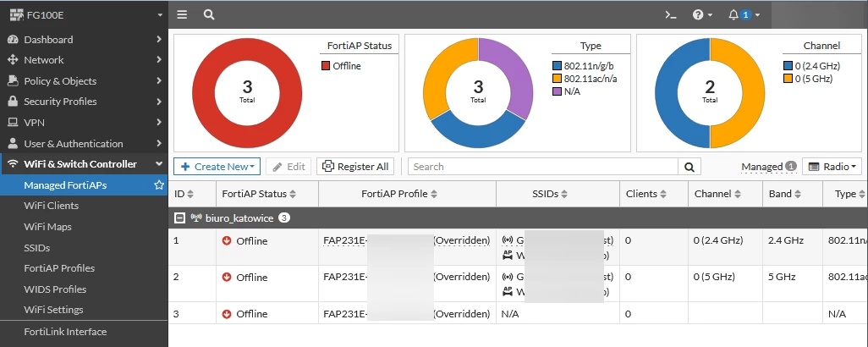Click the 0 (5 GHz) orange legend swatch
Viewport: 868px width, 347px height.
point(788,79)
